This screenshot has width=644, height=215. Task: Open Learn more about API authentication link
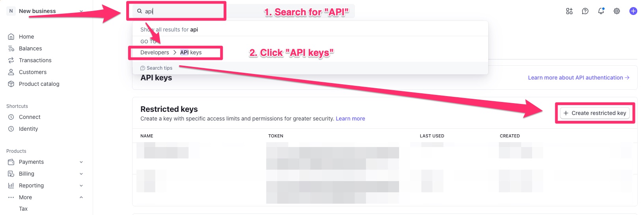pos(578,78)
